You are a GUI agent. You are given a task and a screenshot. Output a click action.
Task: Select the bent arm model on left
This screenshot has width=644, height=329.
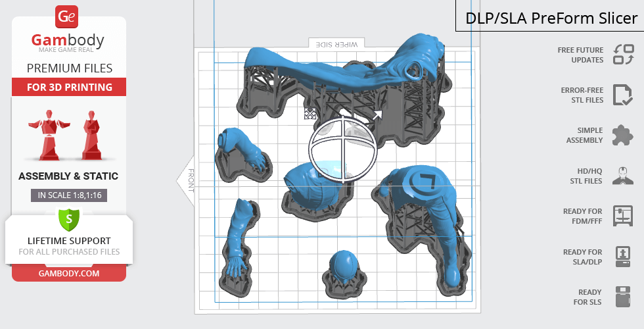tap(243, 153)
